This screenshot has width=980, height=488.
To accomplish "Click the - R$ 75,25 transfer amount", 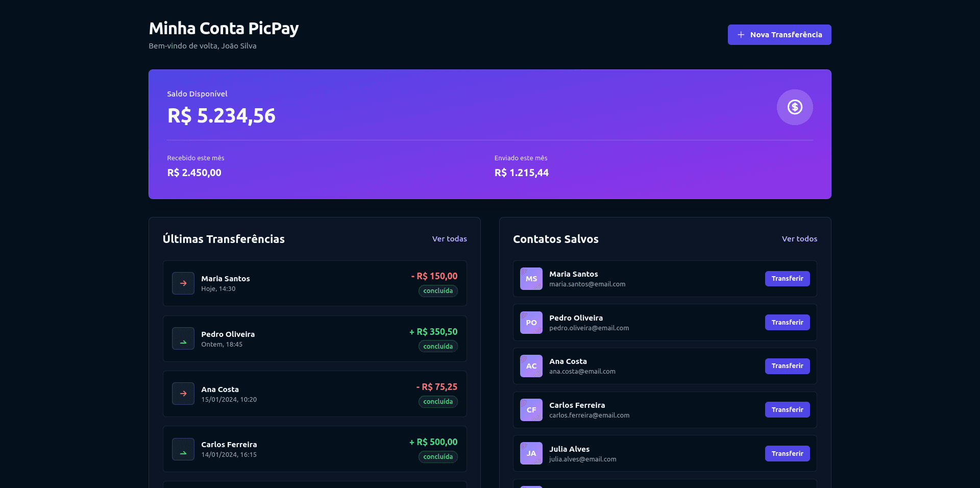I will [x=437, y=387].
